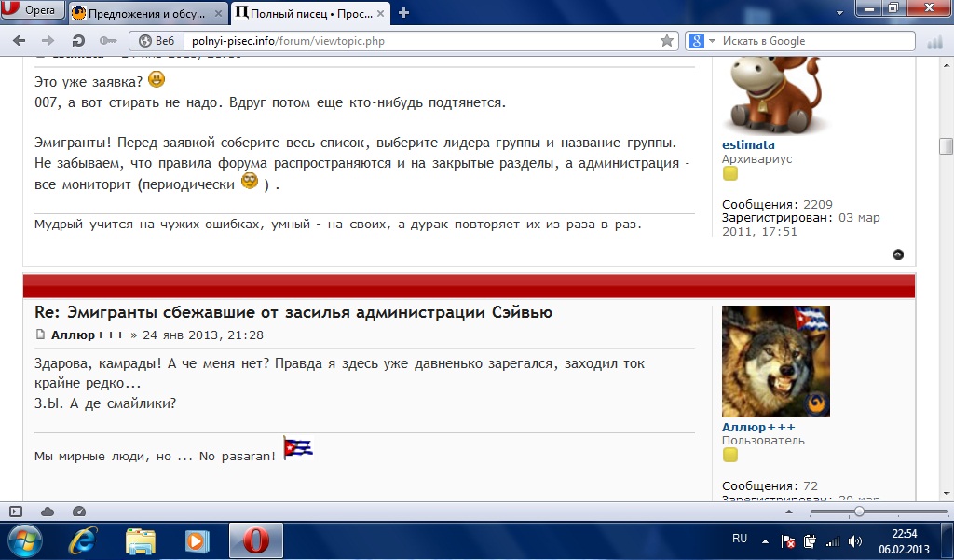Viewport: 954px width, 560px height.
Task: Click the emigrants topic title link
Action: [x=293, y=312]
